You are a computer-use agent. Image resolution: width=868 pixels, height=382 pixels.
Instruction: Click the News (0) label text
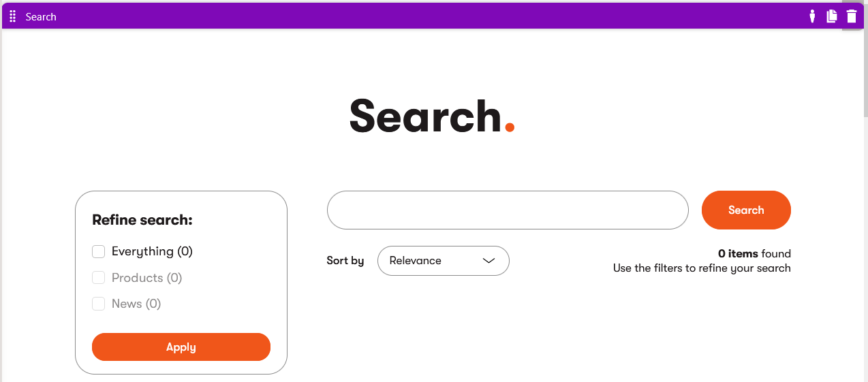tap(136, 304)
